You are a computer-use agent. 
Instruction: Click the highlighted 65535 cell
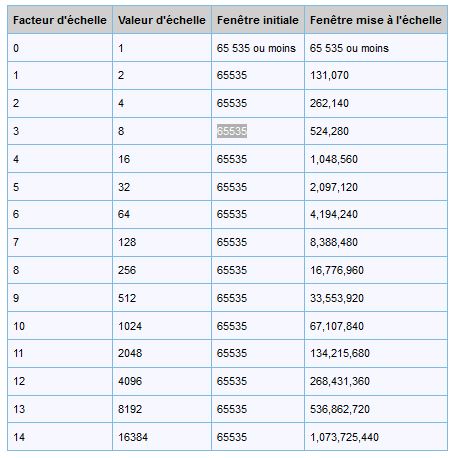click(232, 131)
